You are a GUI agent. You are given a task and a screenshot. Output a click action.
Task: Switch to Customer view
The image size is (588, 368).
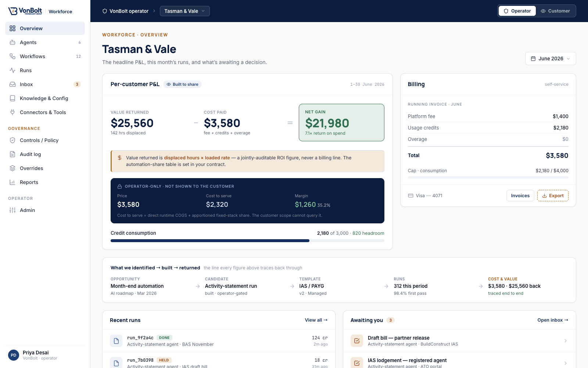tap(555, 11)
